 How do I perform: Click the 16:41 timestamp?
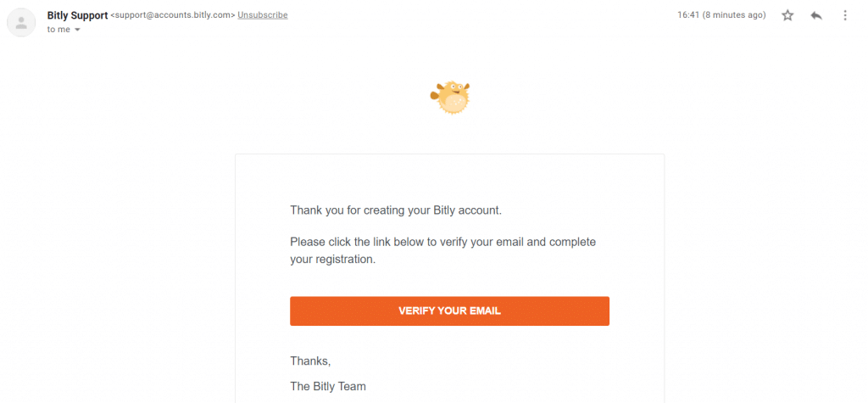(688, 15)
